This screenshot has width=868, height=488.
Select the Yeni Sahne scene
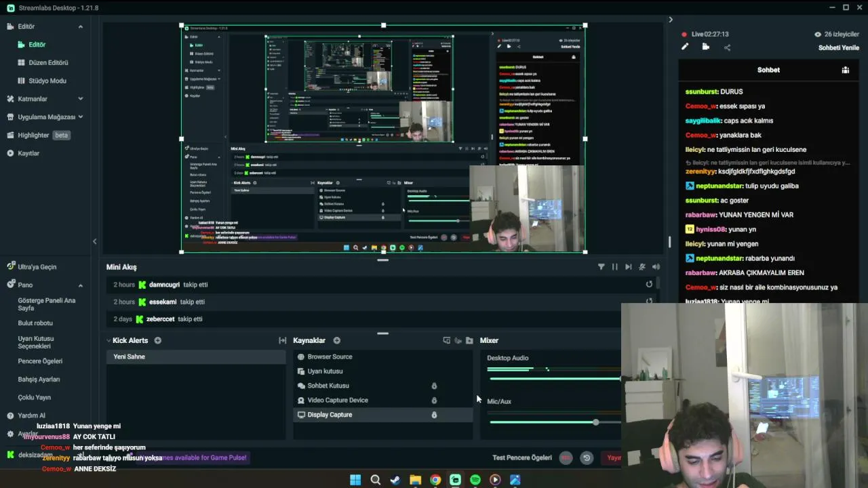click(196, 357)
